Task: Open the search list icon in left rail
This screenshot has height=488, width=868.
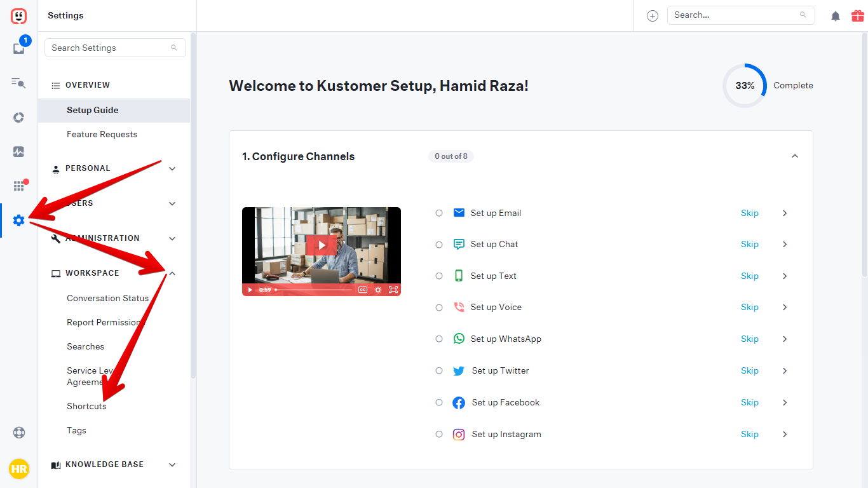Action: tap(18, 83)
